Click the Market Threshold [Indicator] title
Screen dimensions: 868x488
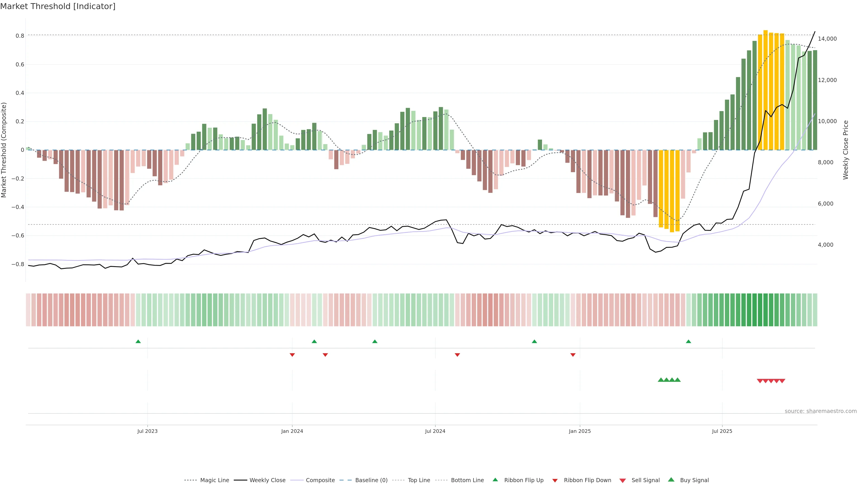[x=58, y=6]
